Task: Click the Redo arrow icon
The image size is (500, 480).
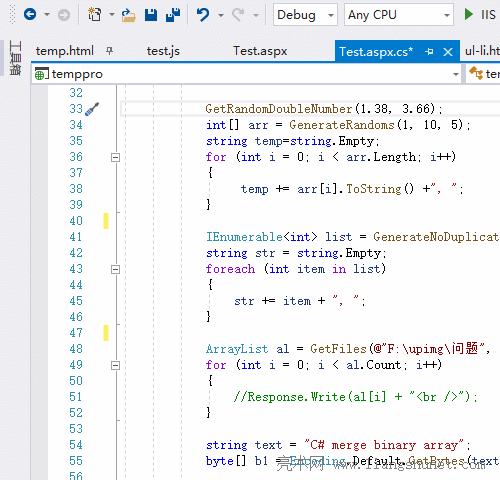Action: (x=238, y=15)
